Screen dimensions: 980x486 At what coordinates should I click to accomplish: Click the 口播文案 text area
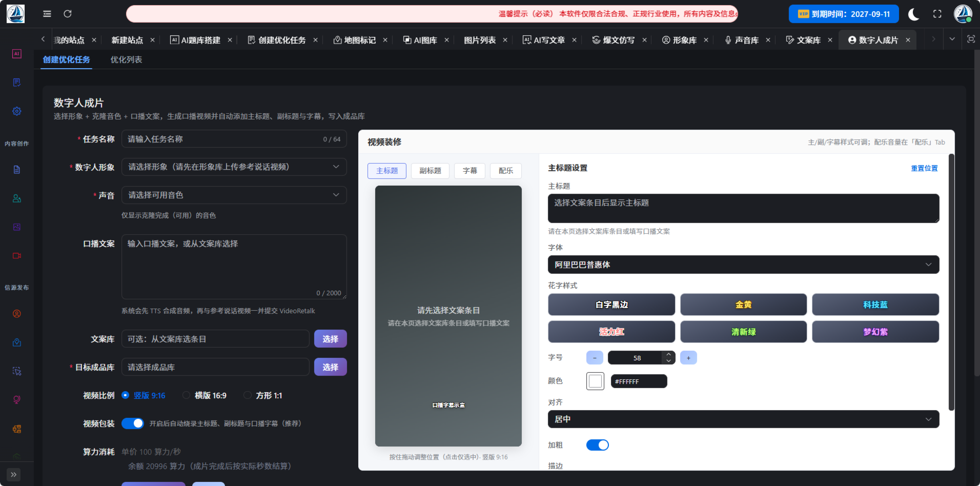tap(234, 267)
